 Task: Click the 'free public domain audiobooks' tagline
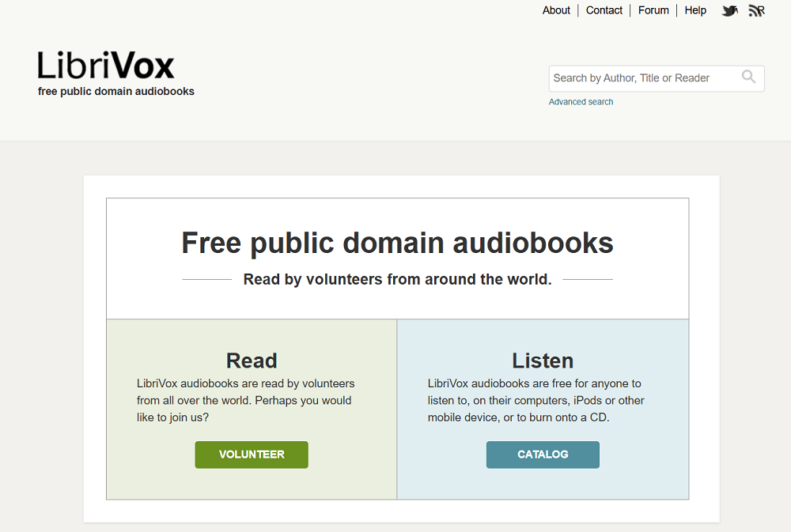(116, 91)
